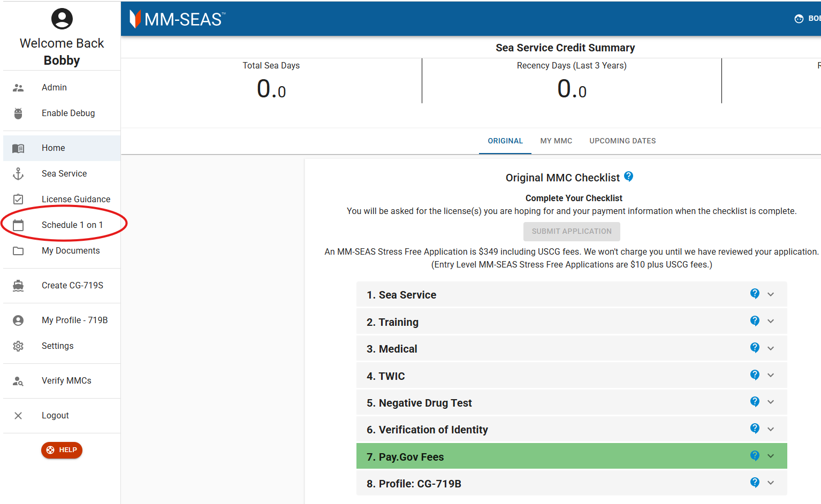Click the Total Sea Days value
The image size is (821, 504).
point(271,89)
